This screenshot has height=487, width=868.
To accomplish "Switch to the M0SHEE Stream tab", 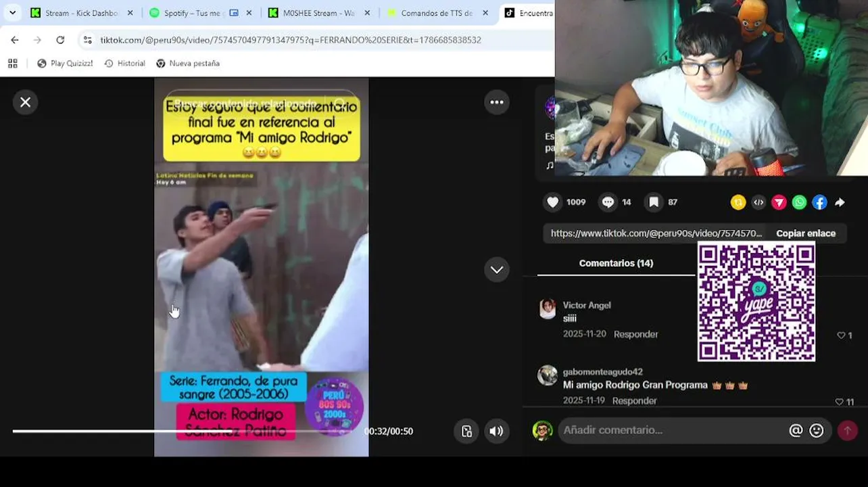I will [x=319, y=13].
